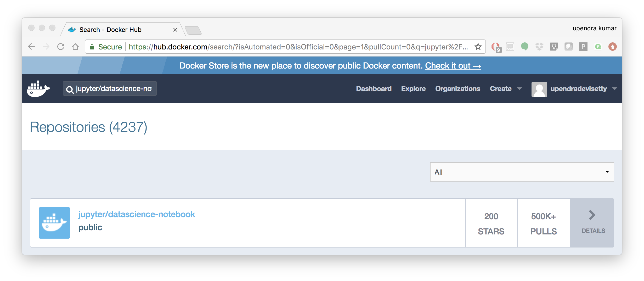Screen dimensions: 644x281
Task: Reload the page using refresh icon
Action: pyautogui.click(x=61, y=47)
